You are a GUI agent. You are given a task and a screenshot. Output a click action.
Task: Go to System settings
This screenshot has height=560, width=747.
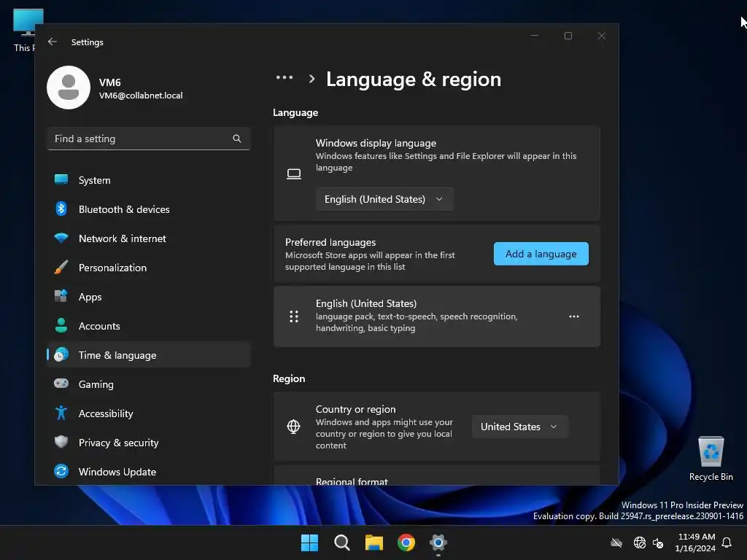(149, 180)
